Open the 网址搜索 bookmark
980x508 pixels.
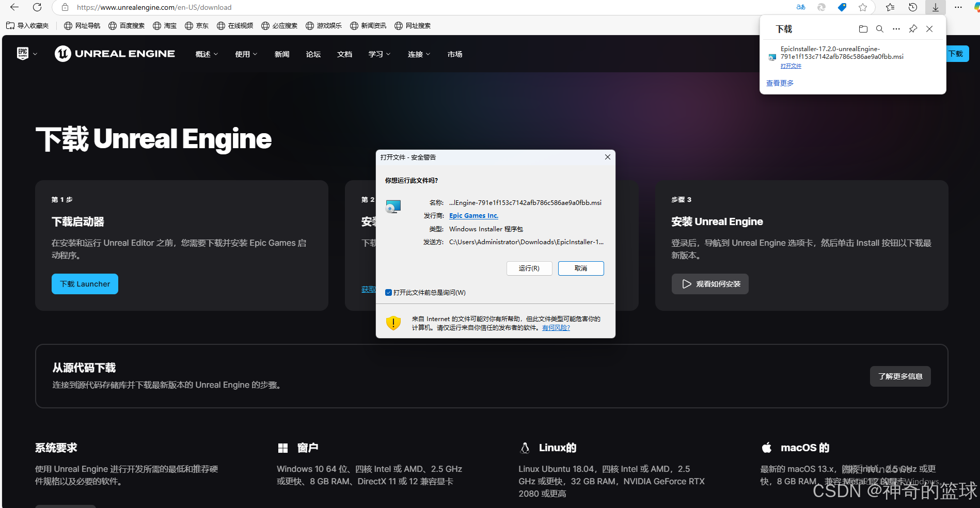click(413, 26)
